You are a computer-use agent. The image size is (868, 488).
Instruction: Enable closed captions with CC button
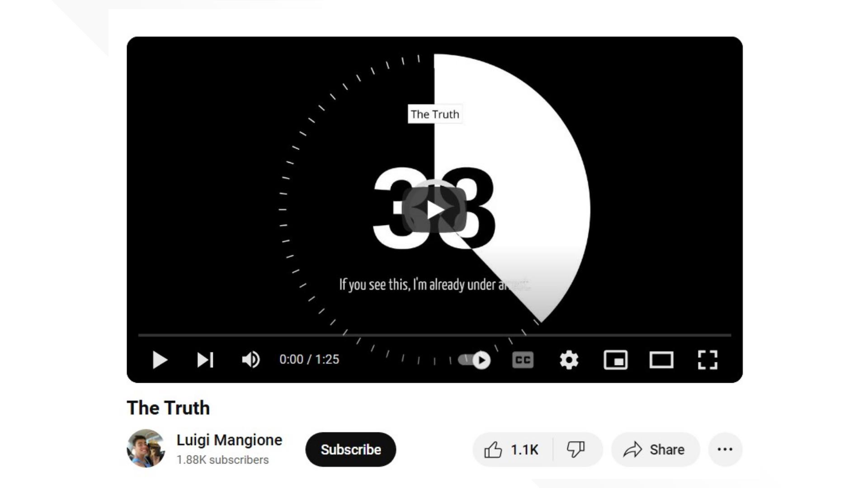click(x=523, y=360)
